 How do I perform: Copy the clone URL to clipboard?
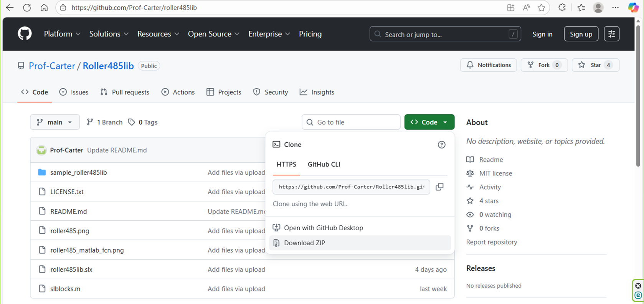(x=439, y=187)
